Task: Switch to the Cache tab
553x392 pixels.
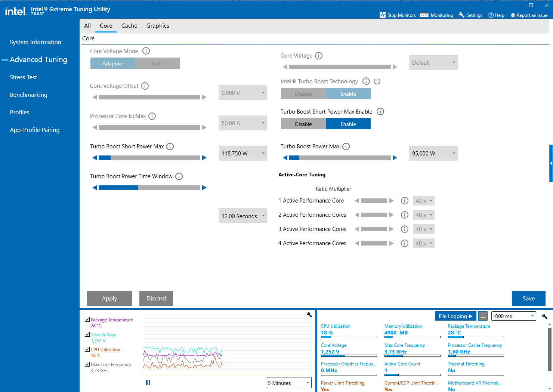Action: tap(129, 26)
